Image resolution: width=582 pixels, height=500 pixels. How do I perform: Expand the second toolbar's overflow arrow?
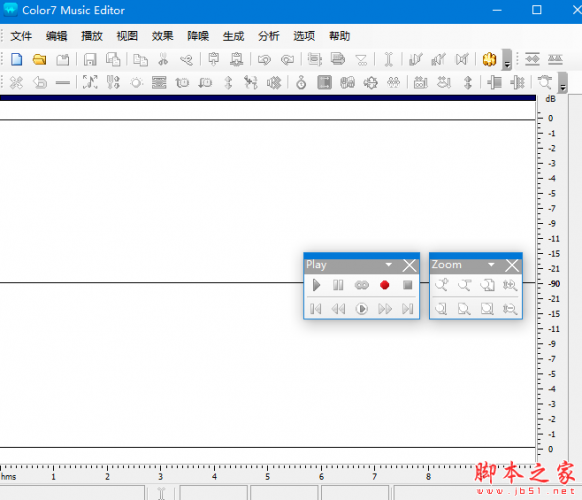click(x=563, y=82)
